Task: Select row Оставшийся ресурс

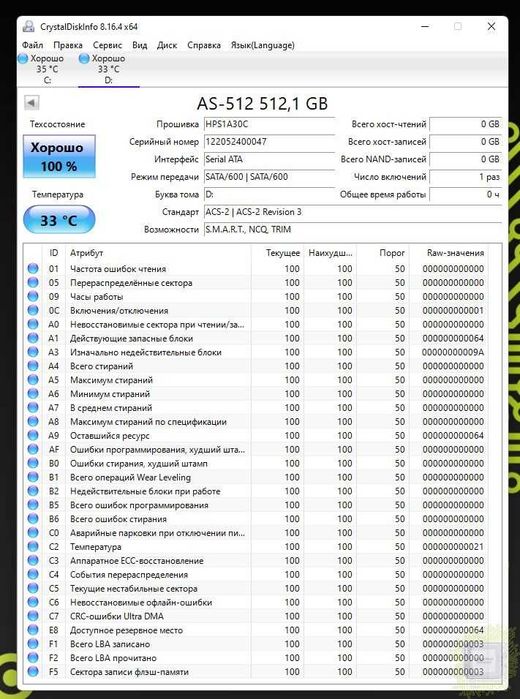Action: pyautogui.click(x=256, y=435)
